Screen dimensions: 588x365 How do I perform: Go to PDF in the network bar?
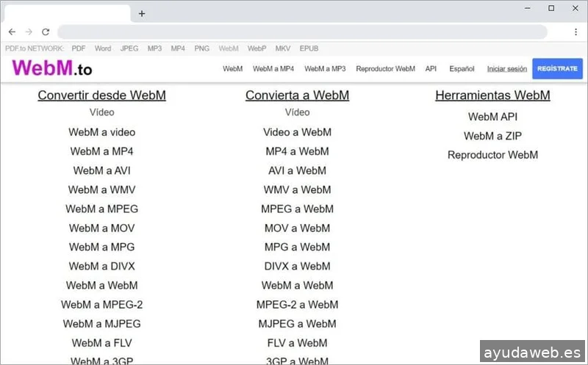(x=79, y=48)
